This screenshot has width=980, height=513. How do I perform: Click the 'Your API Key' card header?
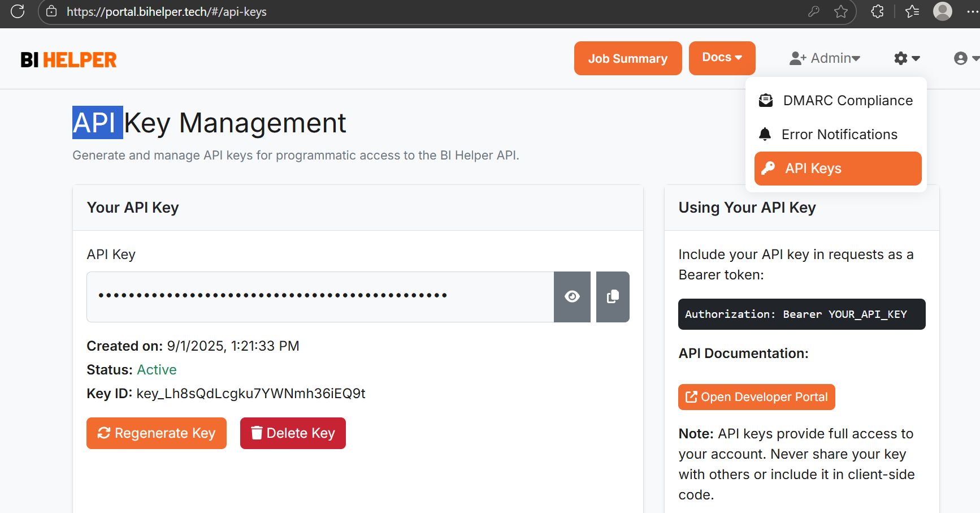coord(358,208)
